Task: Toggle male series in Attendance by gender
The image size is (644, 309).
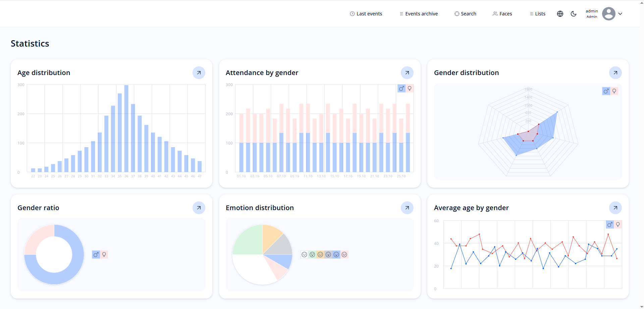Action: click(x=401, y=88)
